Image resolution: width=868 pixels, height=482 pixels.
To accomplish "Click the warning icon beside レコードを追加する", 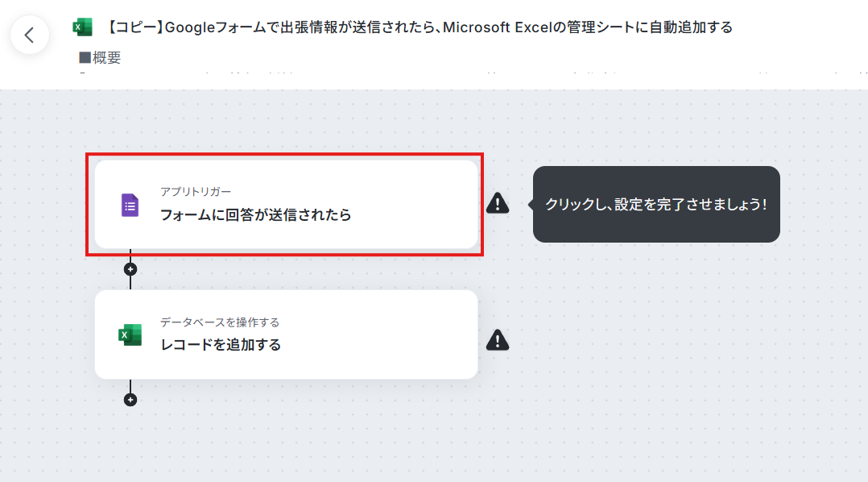I will pos(498,340).
